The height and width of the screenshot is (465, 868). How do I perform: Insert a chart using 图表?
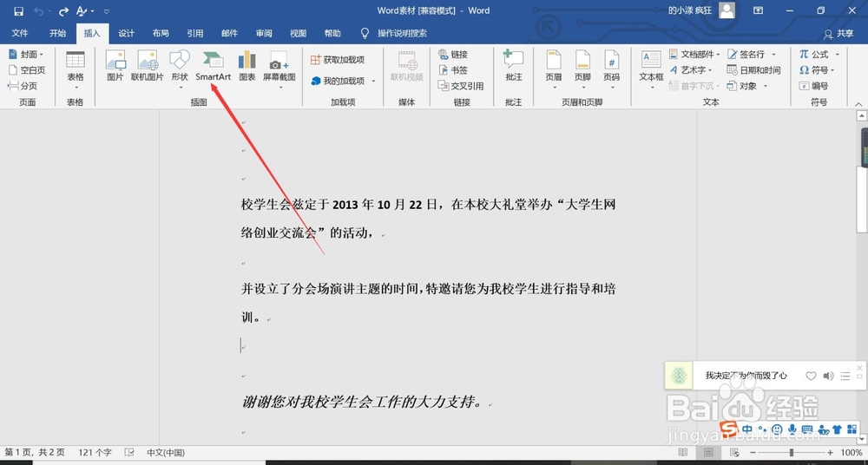click(247, 67)
